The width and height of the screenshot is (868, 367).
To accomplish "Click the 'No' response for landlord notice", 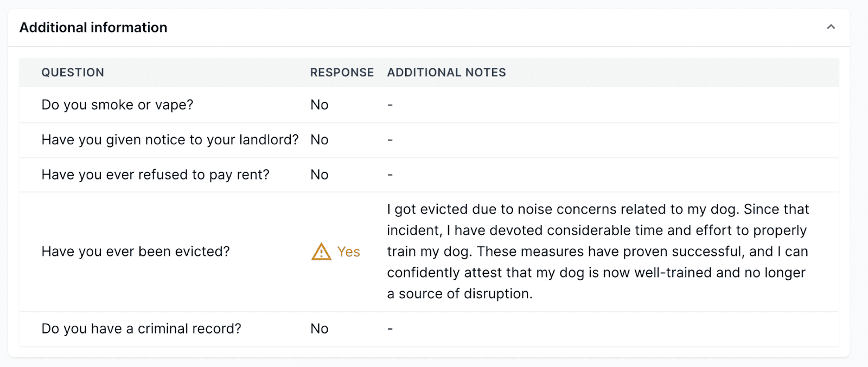I will pos(320,140).
